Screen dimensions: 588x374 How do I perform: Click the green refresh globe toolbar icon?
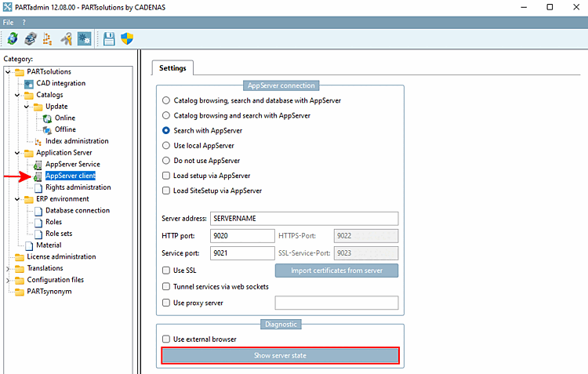(x=13, y=38)
